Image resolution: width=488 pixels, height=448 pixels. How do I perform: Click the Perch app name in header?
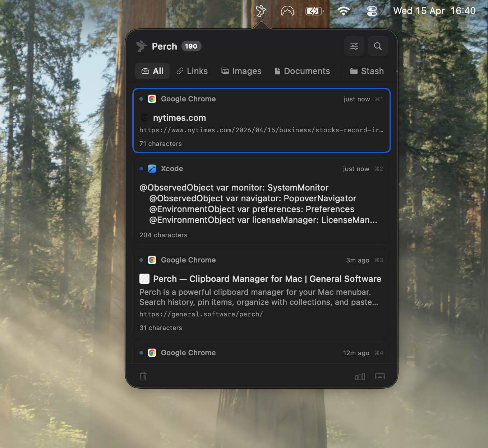165,46
